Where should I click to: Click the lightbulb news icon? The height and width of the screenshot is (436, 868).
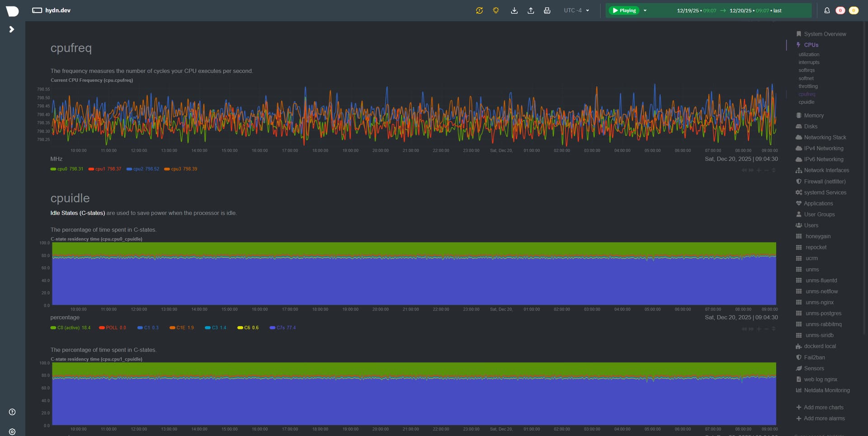496,10
